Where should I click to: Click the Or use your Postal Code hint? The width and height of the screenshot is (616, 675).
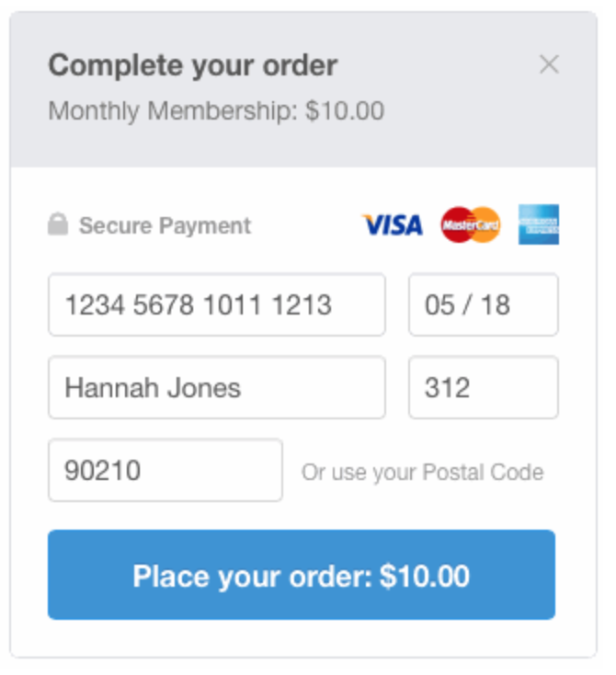pyautogui.click(x=422, y=473)
